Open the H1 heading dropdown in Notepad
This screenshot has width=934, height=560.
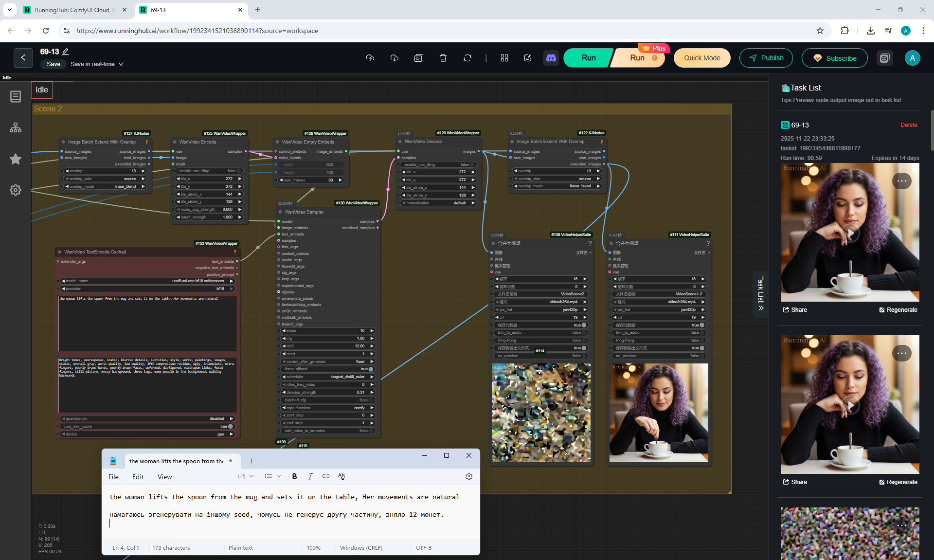click(245, 476)
